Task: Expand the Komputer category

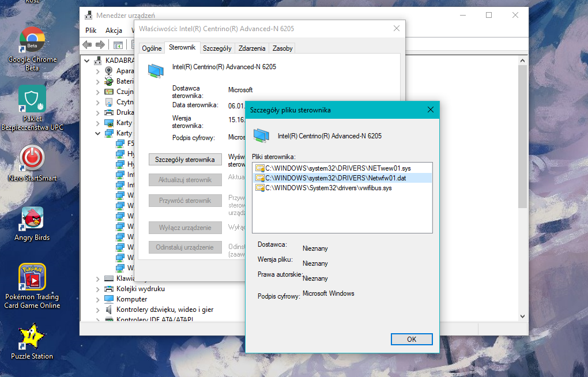Action: click(97, 300)
